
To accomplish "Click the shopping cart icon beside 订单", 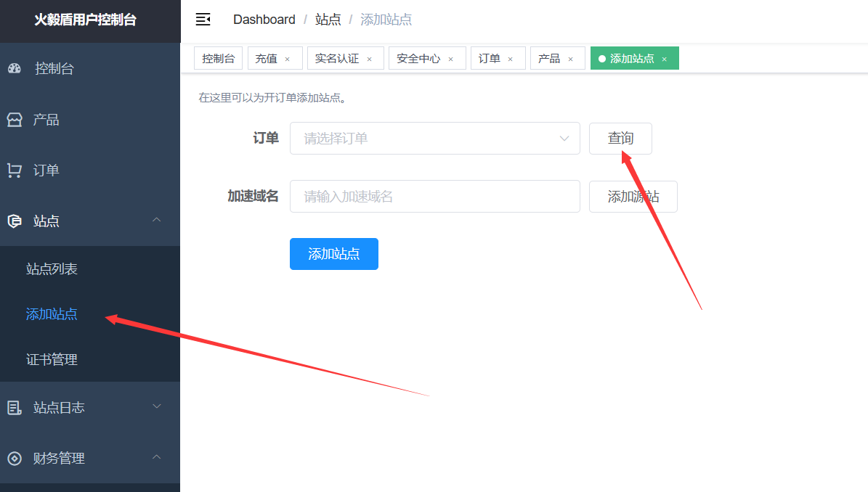I will (15, 171).
